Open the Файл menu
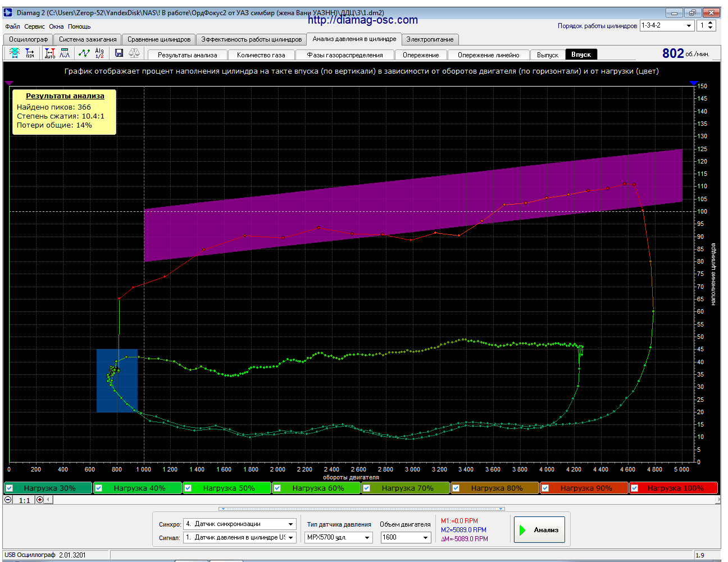The image size is (728, 562). pos(12,26)
